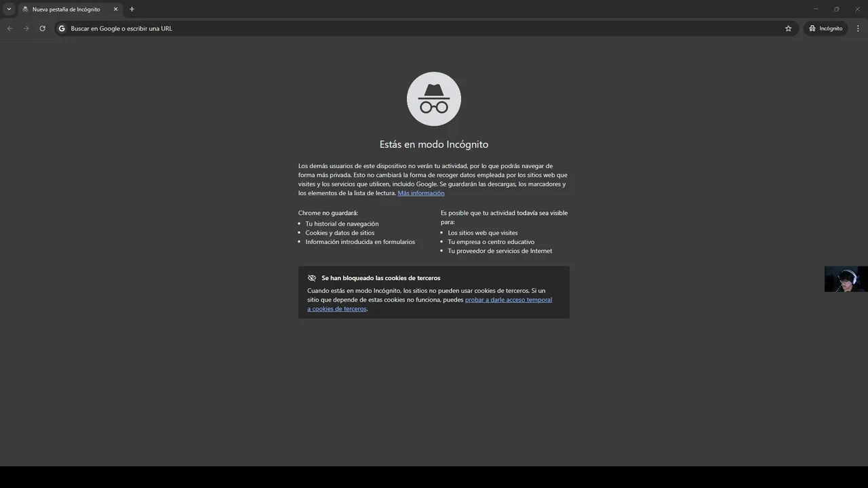This screenshot has width=868, height=488.
Task: Click the Google logo in address bar
Action: (62, 28)
